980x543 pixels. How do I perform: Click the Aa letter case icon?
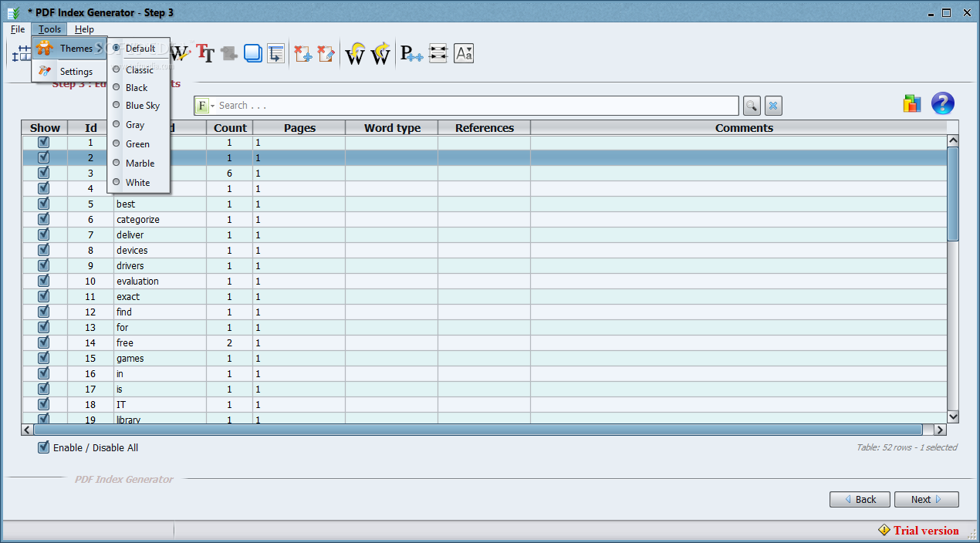[x=464, y=53]
